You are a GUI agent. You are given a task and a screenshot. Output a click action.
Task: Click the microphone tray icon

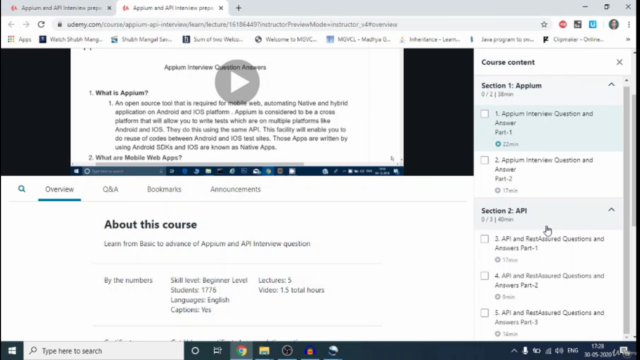(525, 351)
